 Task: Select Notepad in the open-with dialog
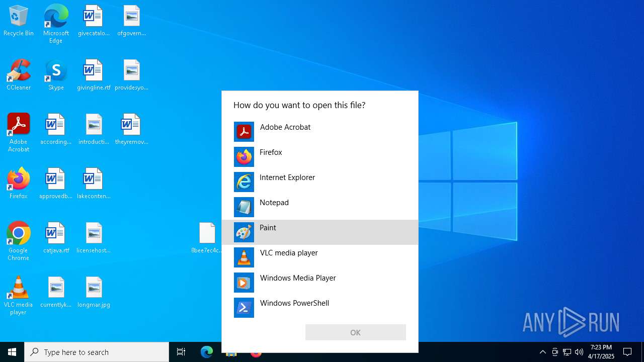pyautogui.click(x=320, y=207)
